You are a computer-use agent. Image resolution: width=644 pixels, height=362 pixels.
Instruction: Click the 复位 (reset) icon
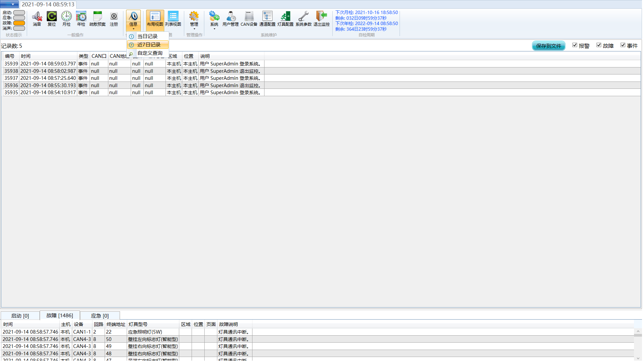51,18
